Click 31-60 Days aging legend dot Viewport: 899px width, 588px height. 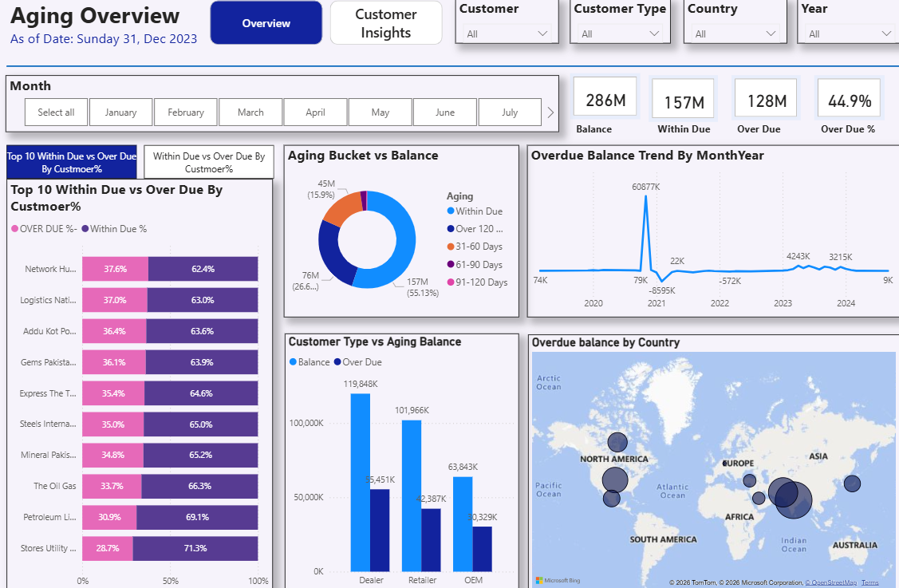(451, 247)
